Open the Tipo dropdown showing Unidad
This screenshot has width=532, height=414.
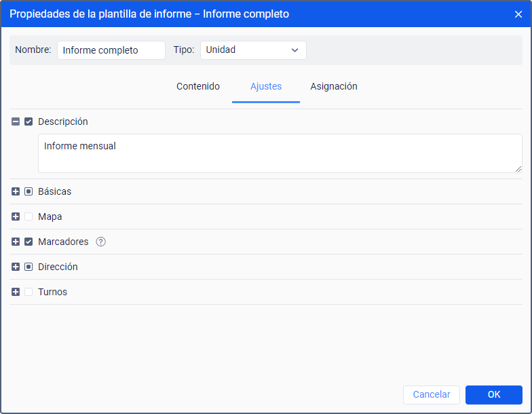click(253, 50)
